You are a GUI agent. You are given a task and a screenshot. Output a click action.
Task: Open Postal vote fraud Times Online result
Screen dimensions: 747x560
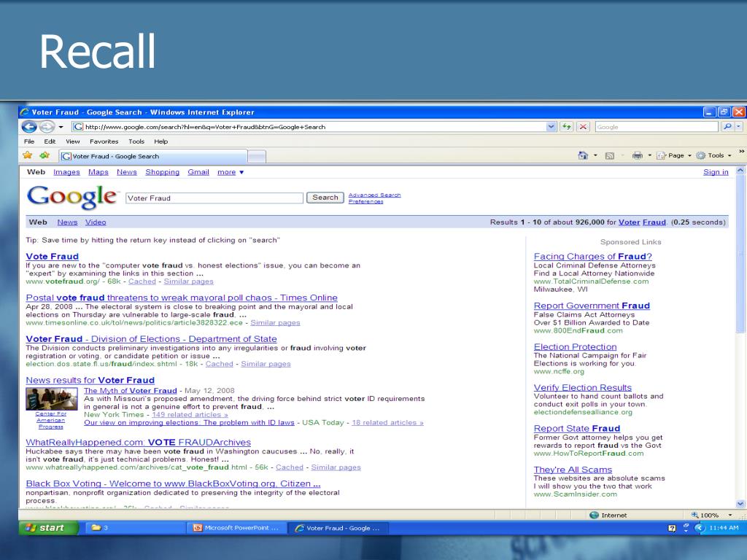[182, 297]
